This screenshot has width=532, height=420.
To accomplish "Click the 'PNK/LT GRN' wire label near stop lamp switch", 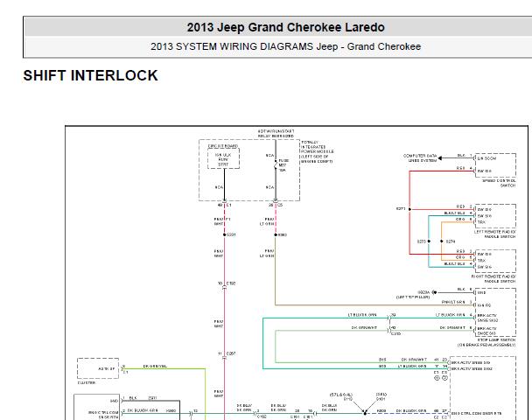I will click(453, 302).
